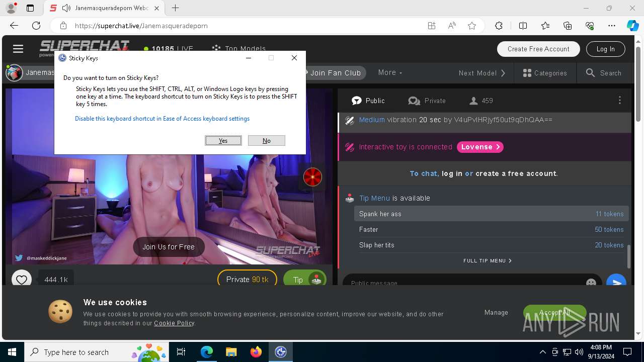Click the taskbar search box

[98, 352]
